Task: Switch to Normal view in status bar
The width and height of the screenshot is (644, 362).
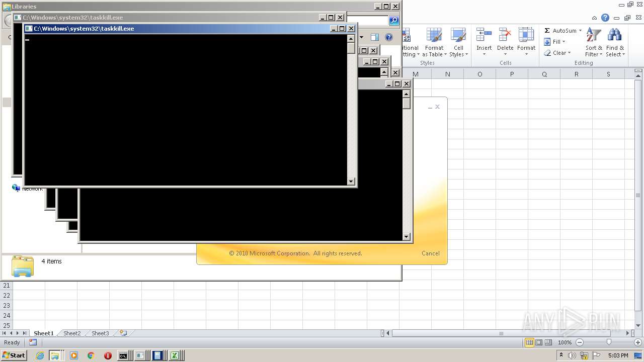Action: click(x=529, y=342)
